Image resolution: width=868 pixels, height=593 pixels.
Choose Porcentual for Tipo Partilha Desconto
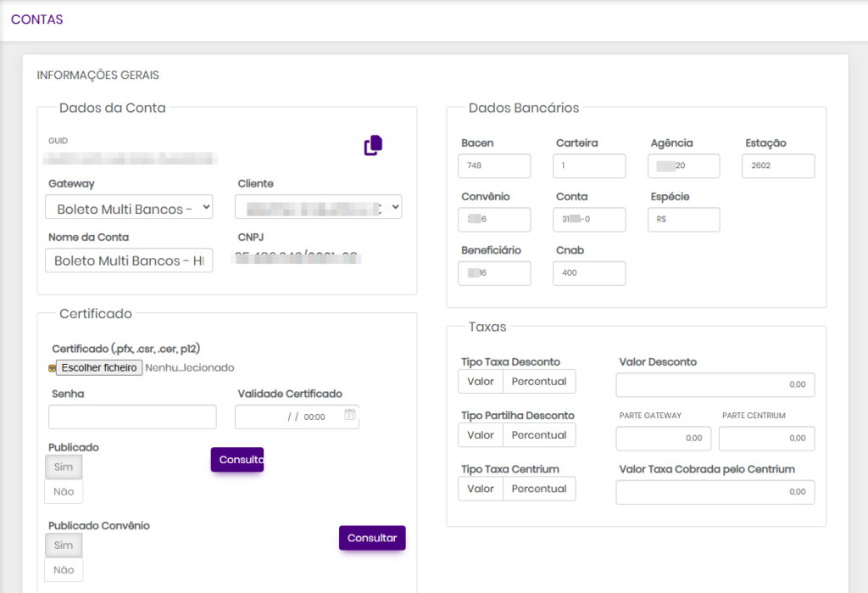[539, 434]
